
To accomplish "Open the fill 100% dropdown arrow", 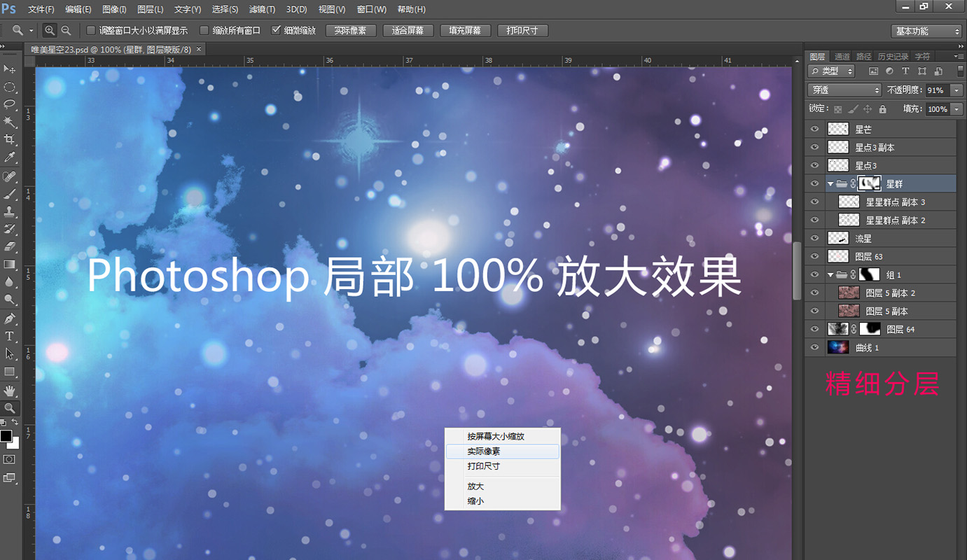I will click(x=957, y=109).
